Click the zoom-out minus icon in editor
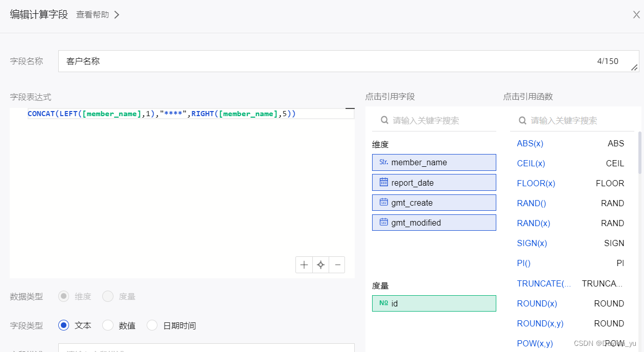Screen dimensions: 644x352 pyautogui.click(x=337, y=265)
